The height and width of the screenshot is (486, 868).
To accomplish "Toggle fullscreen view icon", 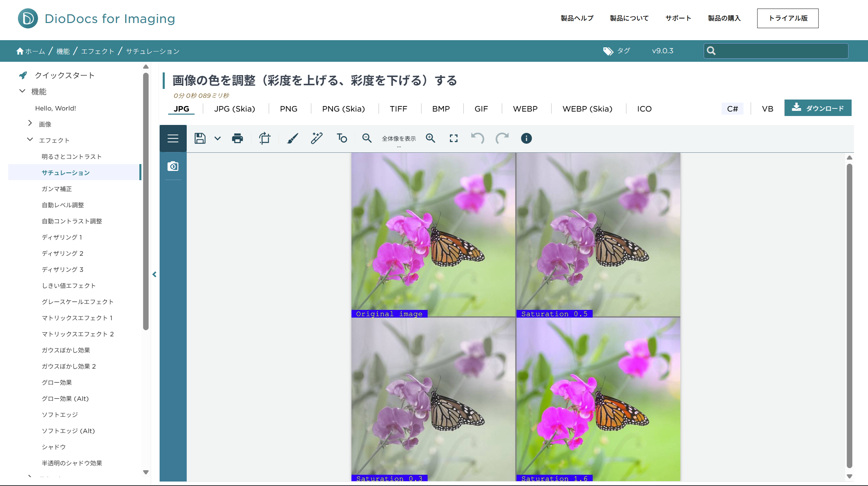I will pos(454,138).
